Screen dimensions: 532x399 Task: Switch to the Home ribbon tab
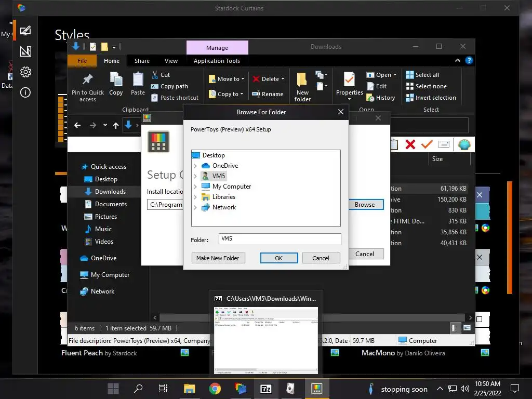point(112,61)
